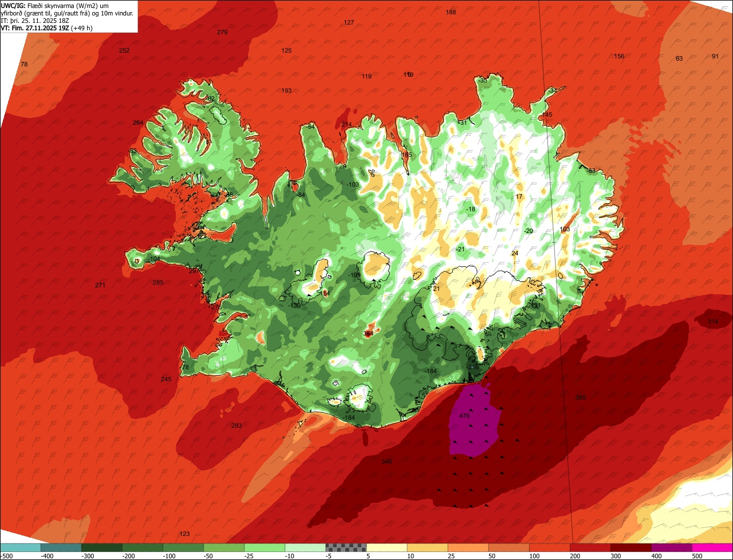Click the value 91 in the top-right corner
Screen dimensions: 733x560
click(x=715, y=57)
